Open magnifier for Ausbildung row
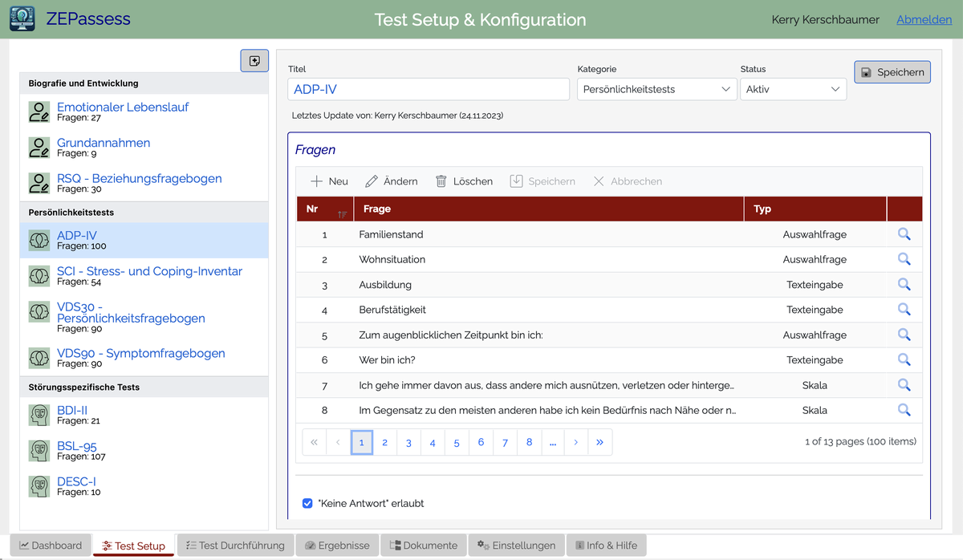The width and height of the screenshot is (963, 560). (904, 284)
